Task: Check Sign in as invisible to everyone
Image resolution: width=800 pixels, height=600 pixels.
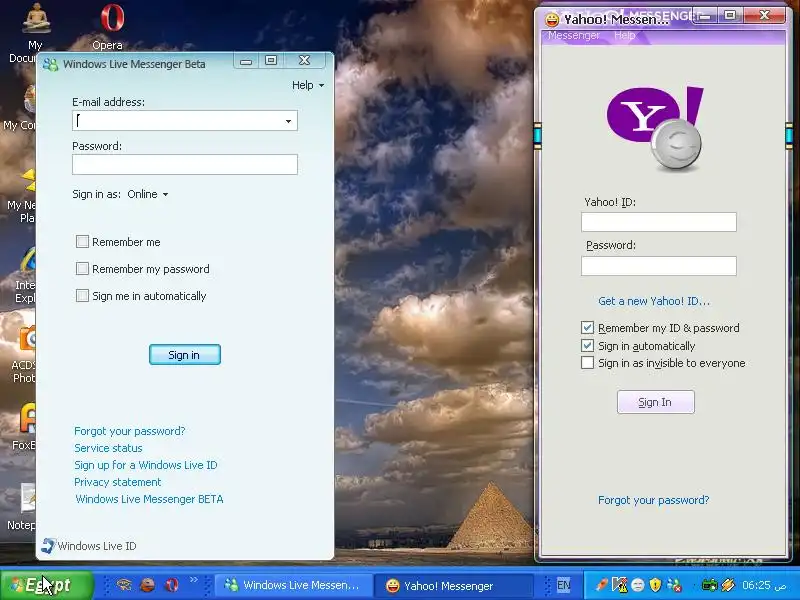Action: click(587, 363)
